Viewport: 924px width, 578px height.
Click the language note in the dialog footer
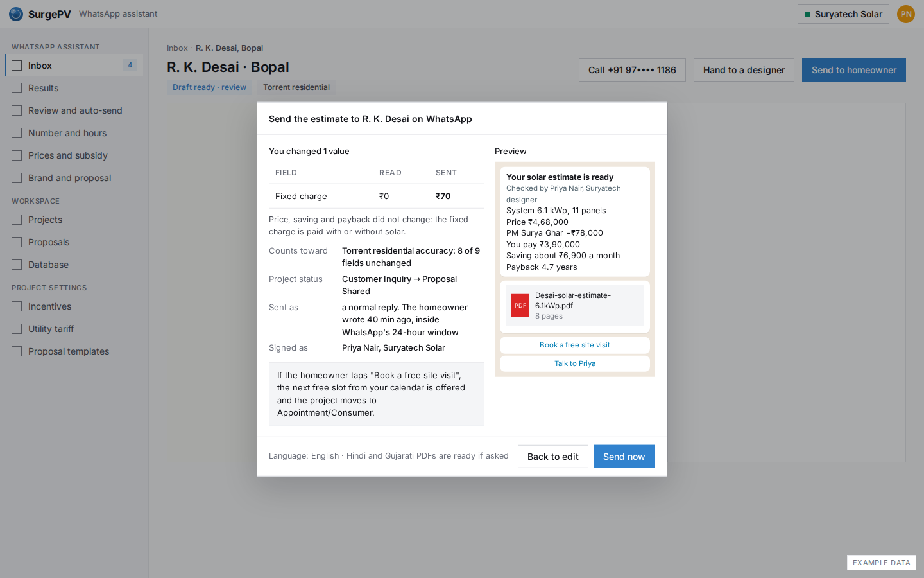pos(389,456)
